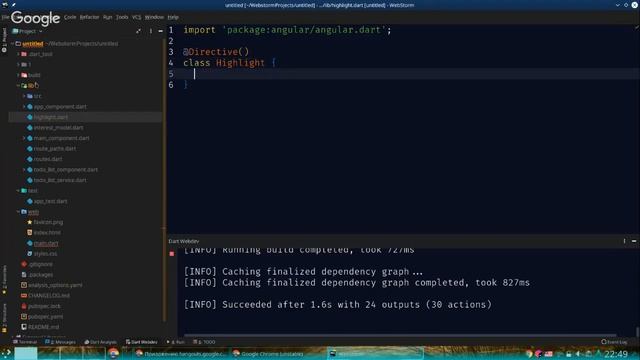This screenshot has height=360, width=640.
Task: Click line 5 in the editor
Action: [x=403, y=74]
